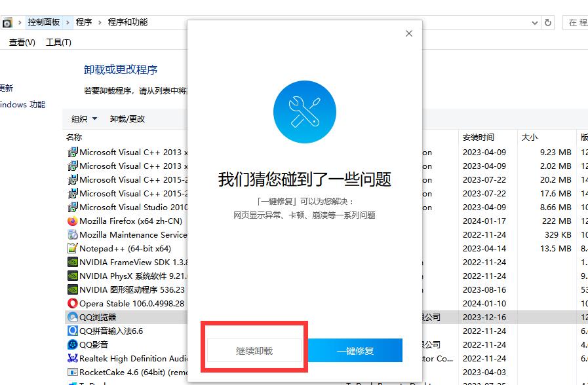Select the Opera Stable 106.0.4998.28 entry
Image resolution: width=588 pixels, height=385 pixels.
point(132,303)
